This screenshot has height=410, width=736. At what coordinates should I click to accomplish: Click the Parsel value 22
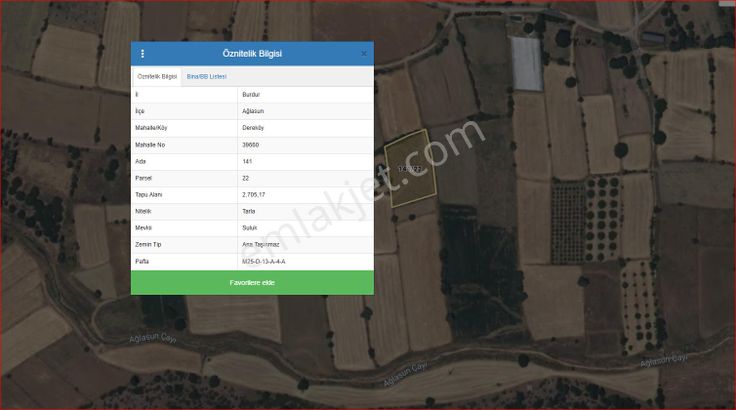(x=246, y=178)
